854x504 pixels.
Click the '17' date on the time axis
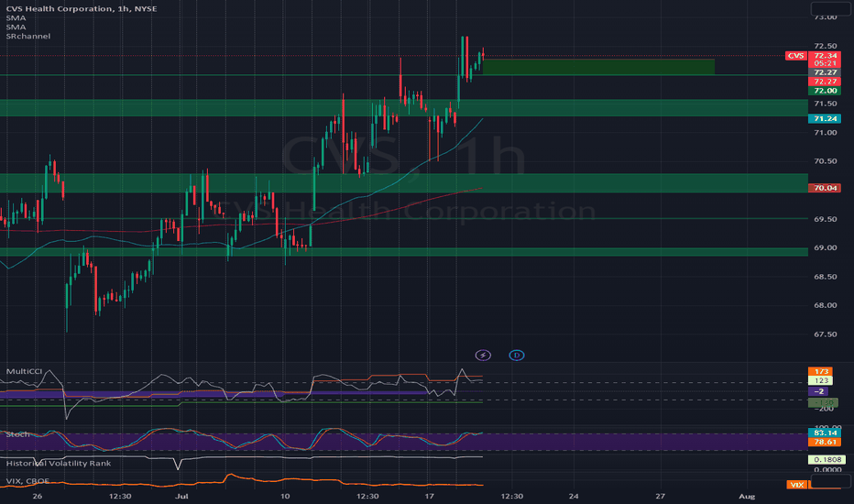(429, 497)
